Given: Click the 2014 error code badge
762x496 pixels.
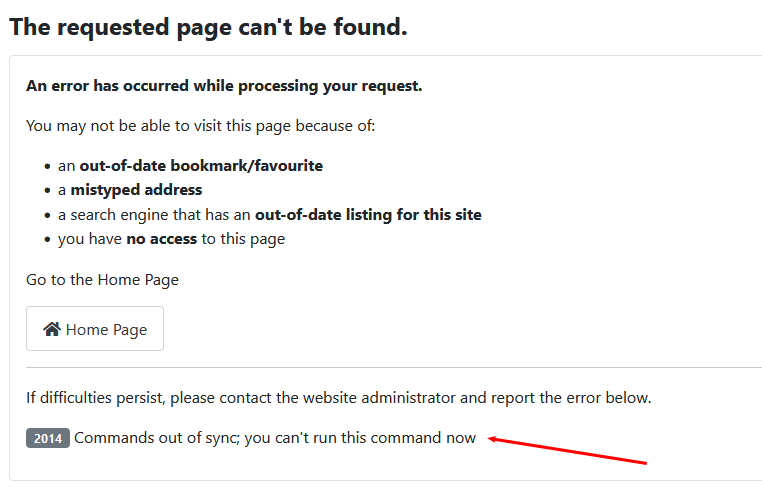Looking at the screenshot, I should tap(48, 438).
